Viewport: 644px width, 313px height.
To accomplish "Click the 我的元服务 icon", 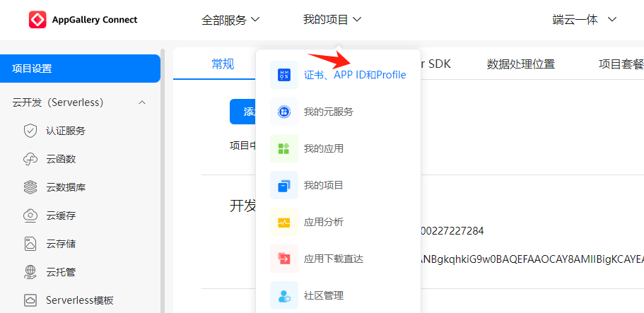I will click(284, 112).
